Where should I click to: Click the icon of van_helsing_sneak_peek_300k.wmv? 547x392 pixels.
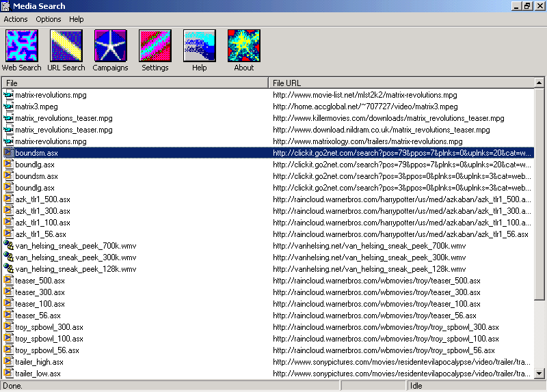click(8, 257)
